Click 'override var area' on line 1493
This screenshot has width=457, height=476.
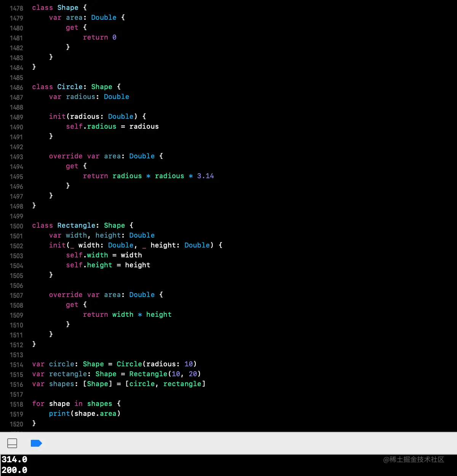(x=85, y=156)
